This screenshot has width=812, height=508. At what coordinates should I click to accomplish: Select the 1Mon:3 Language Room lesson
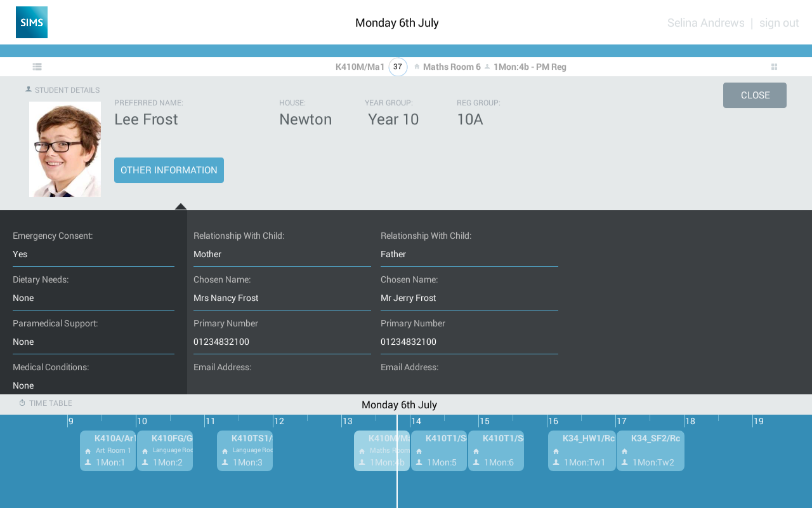point(245,451)
